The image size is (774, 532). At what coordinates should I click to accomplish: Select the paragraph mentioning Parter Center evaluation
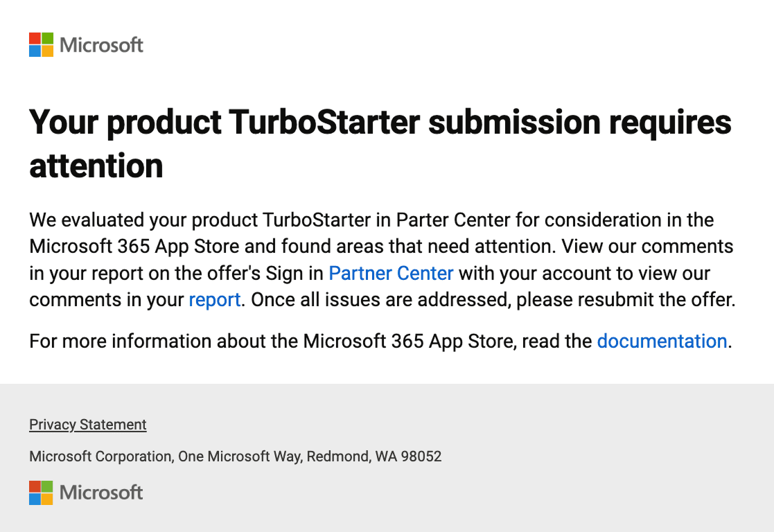pyautogui.click(x=381, y=260)
